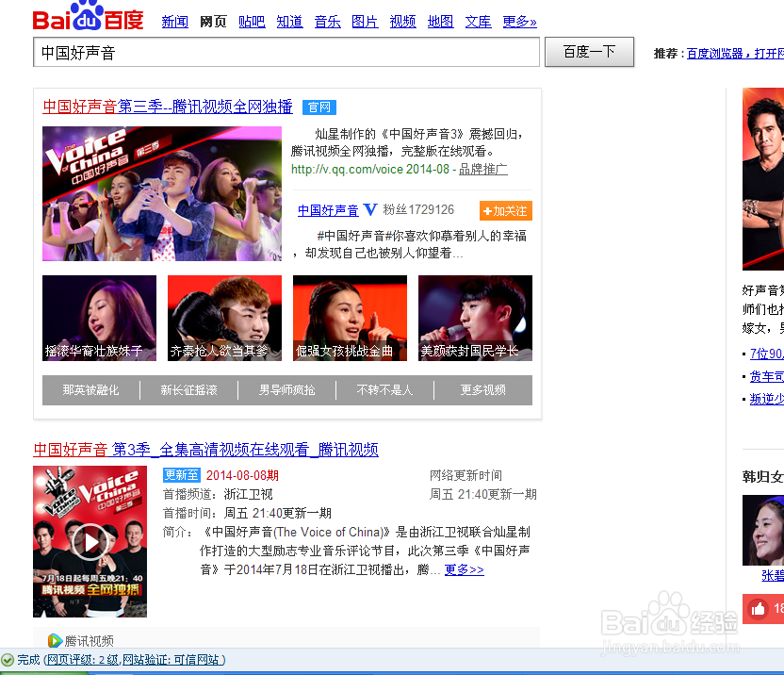Switch to 视频 search
Image resolution: width=784 pixels, height=675 pixels.
[403, 22]
